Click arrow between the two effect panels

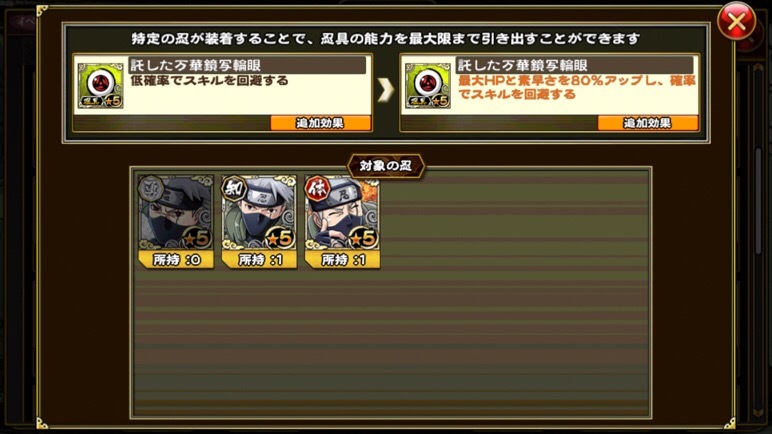(x=386, y=90)
